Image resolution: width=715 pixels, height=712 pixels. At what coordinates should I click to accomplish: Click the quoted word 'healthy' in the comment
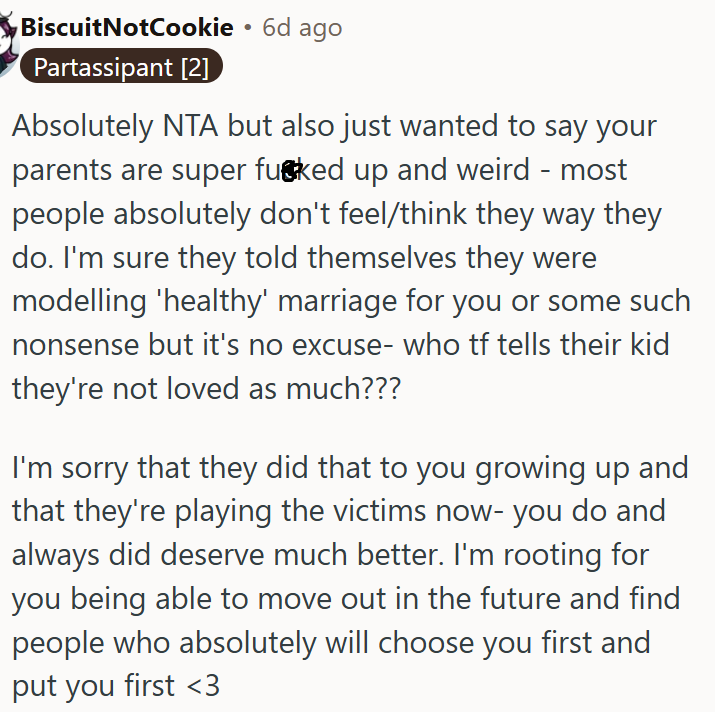click(212, 302)
